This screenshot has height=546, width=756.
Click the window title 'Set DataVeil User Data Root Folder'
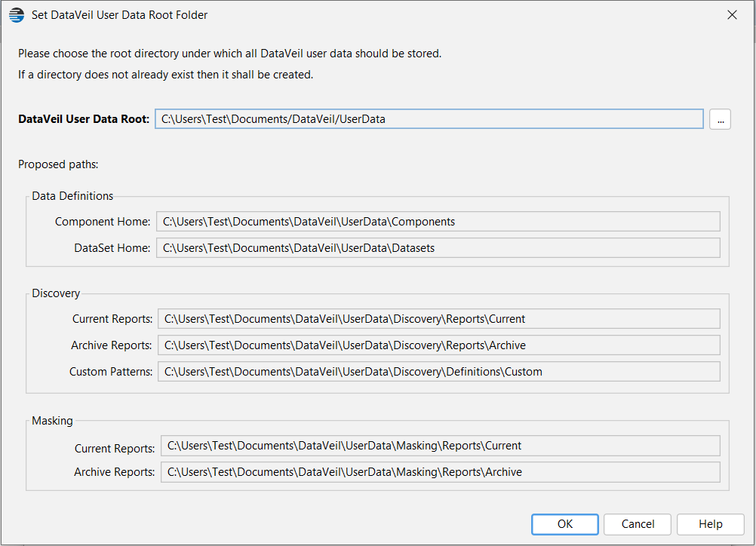coord(119,15)
